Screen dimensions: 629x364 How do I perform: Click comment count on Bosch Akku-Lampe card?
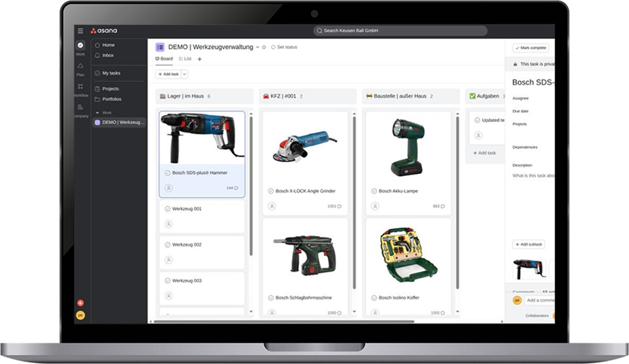[x=438, y=206]
